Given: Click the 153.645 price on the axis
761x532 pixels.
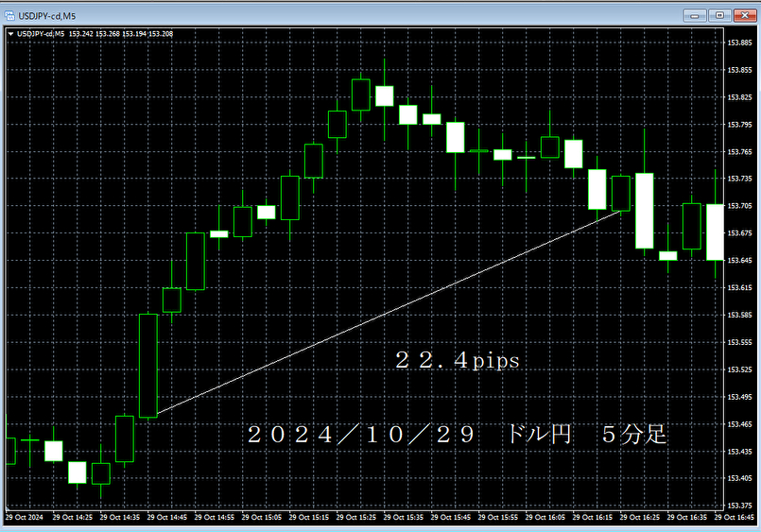Looking at the screenshot, I should tap(739, 261).
